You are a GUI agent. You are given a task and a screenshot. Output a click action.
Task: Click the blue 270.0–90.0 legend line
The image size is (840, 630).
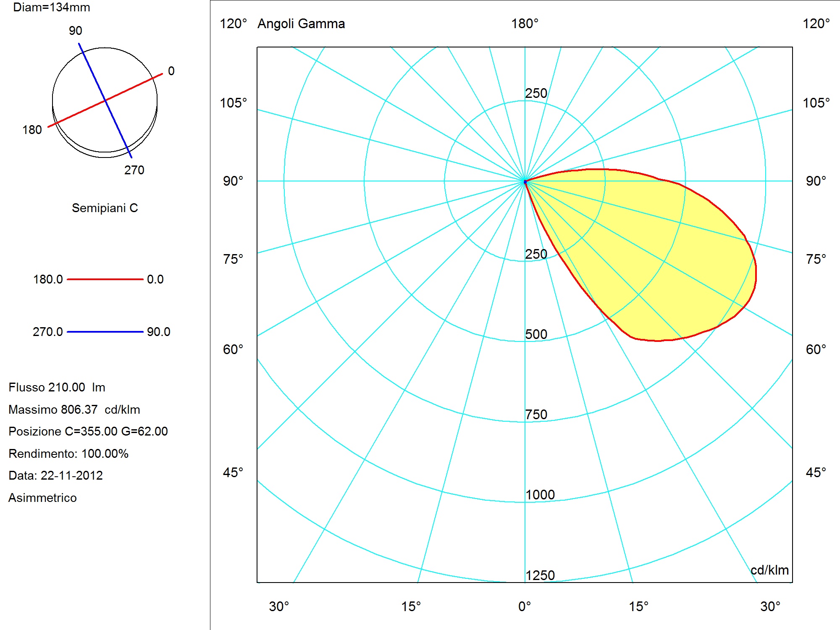click(105, 331)
